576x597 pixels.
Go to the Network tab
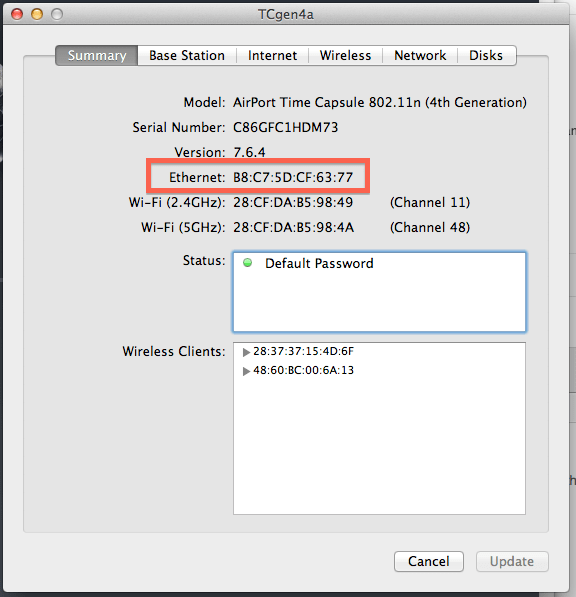[x=420, y=56]
